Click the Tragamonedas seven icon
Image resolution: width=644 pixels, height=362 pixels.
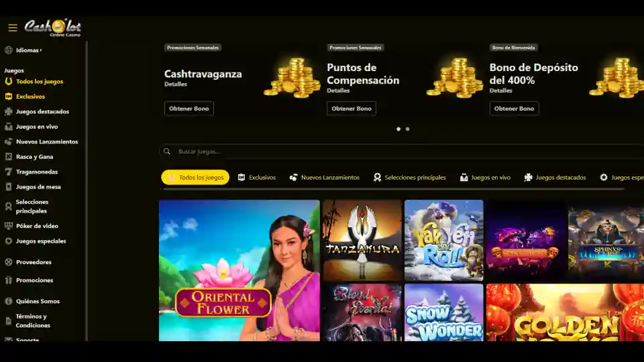click(9, 172)
